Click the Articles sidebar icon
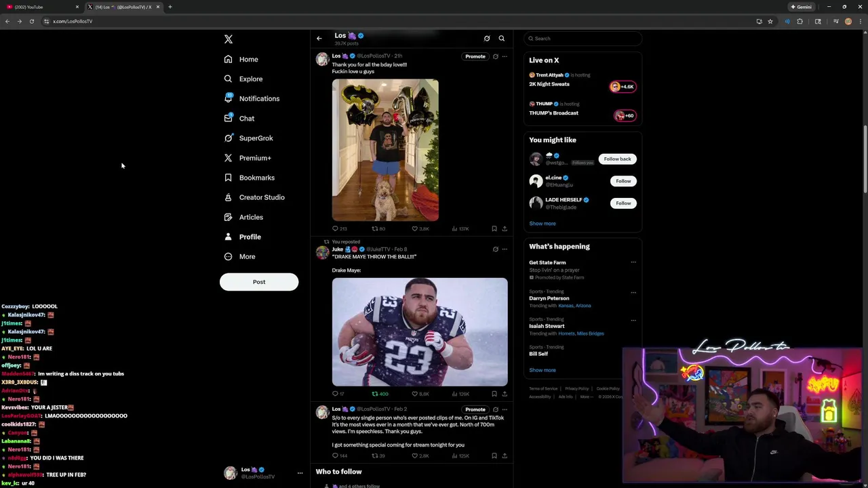This screenshot has width=868, height=488. point(229,217)
